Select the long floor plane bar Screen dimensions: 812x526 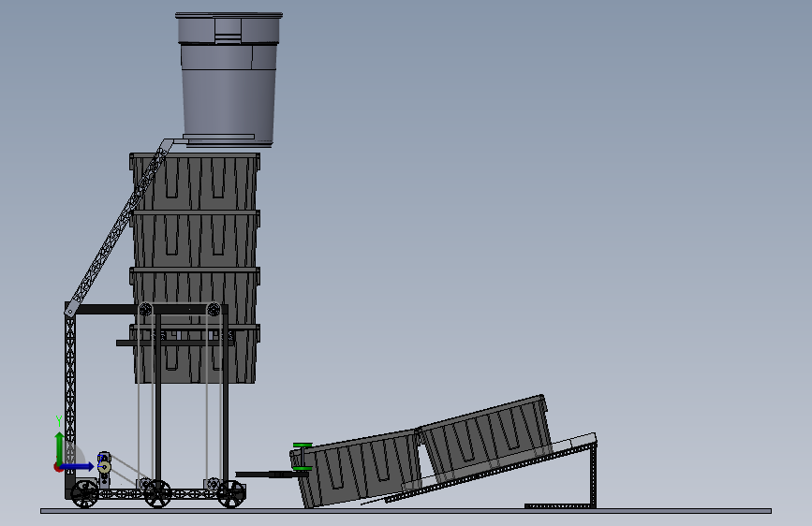point(406,511)
